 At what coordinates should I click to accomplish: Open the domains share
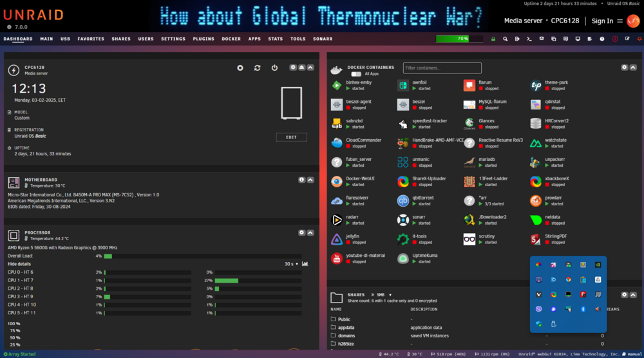346,336
